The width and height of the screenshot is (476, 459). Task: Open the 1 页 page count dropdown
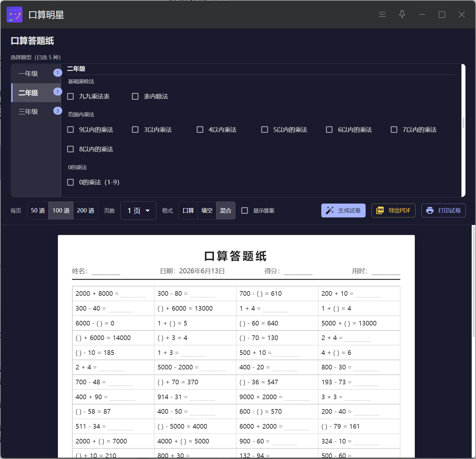click(x=138, y=210)
